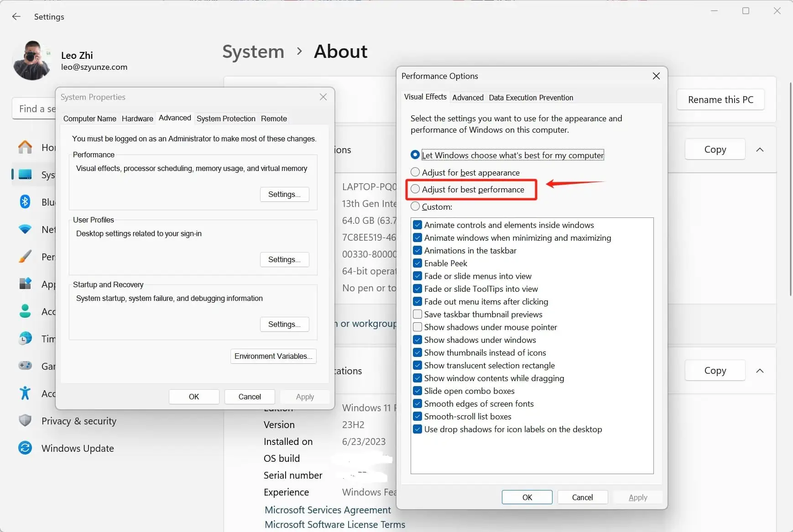The width and height of the screenshot is (793, 532).
Task: Choose the Adjust for best appearance radio
Action: click(415, 172)
